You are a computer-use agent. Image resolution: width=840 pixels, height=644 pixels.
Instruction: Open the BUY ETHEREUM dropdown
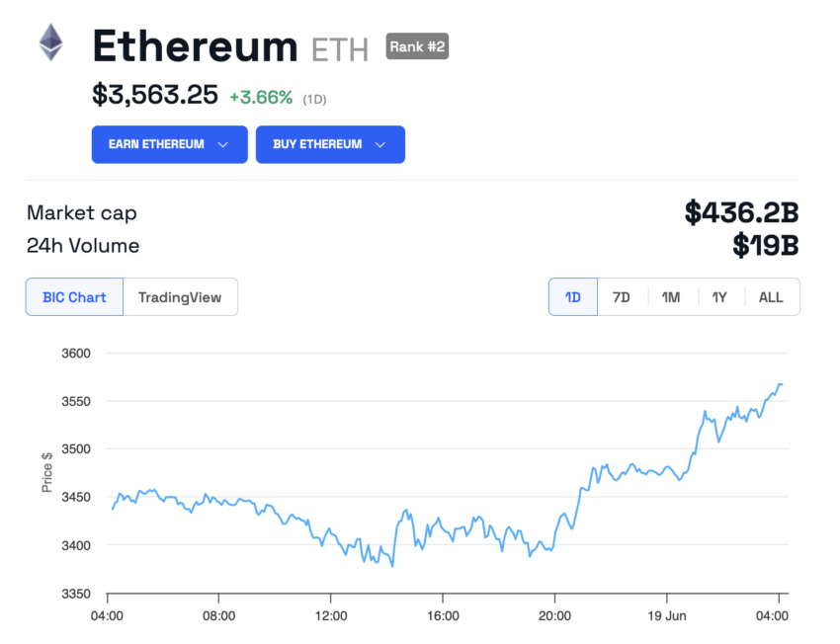coord(330,144)
